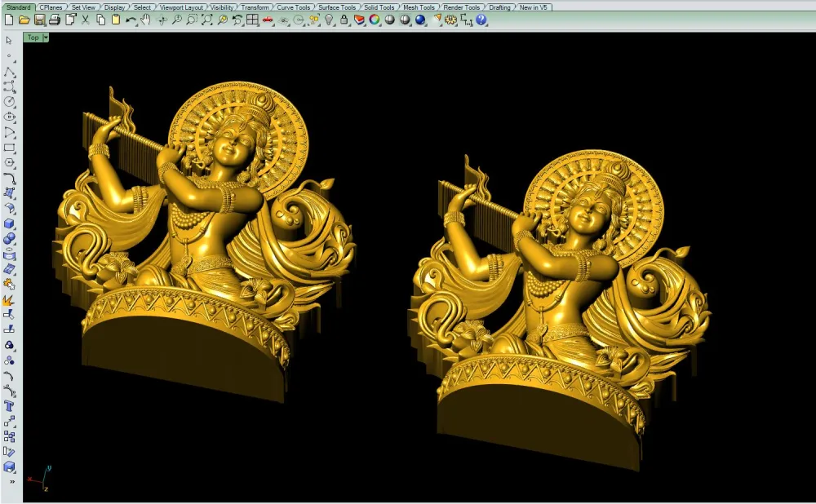This screenshot has height=504, width=816.
Task: Open Help with question mark icon
Action: (x=481, y=20)
